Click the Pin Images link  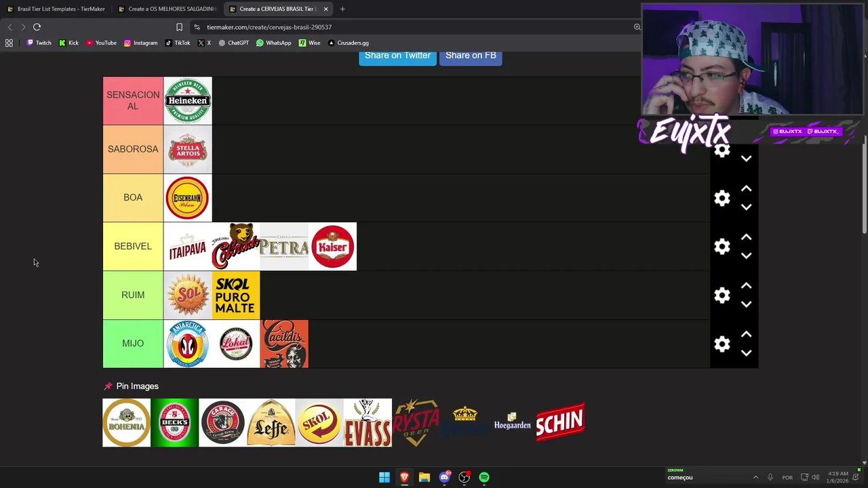(131, 386)
